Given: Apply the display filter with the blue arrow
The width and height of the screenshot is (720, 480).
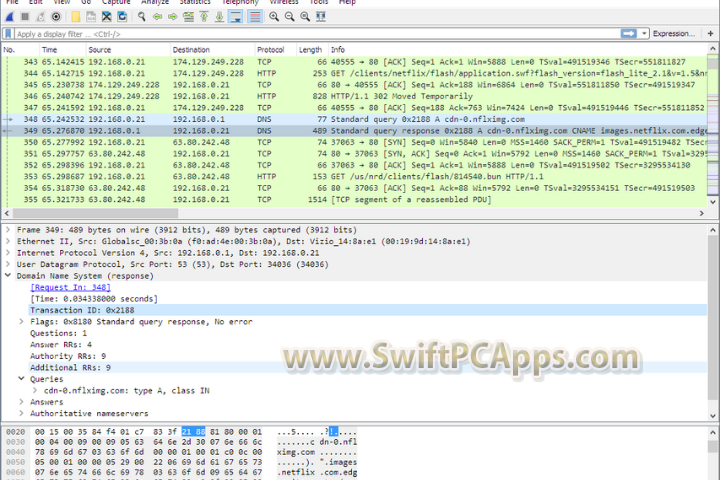Looking at the screenshot, I should coord(629,34).
